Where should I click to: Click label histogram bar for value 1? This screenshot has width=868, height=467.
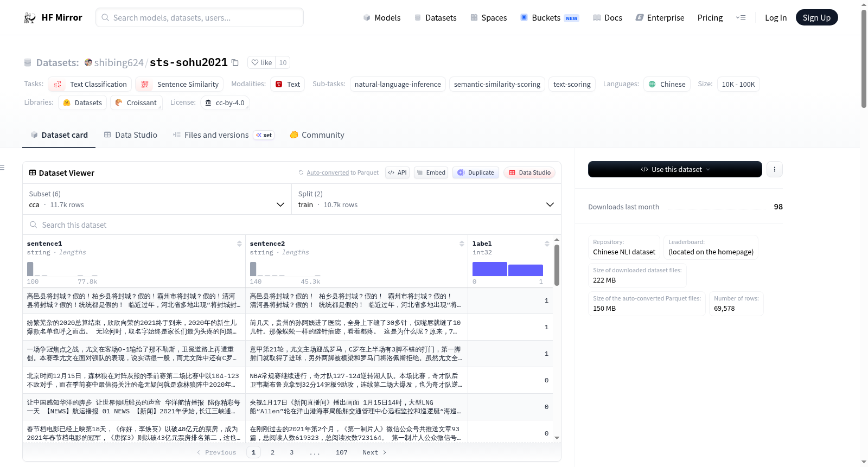pos(526,270)
